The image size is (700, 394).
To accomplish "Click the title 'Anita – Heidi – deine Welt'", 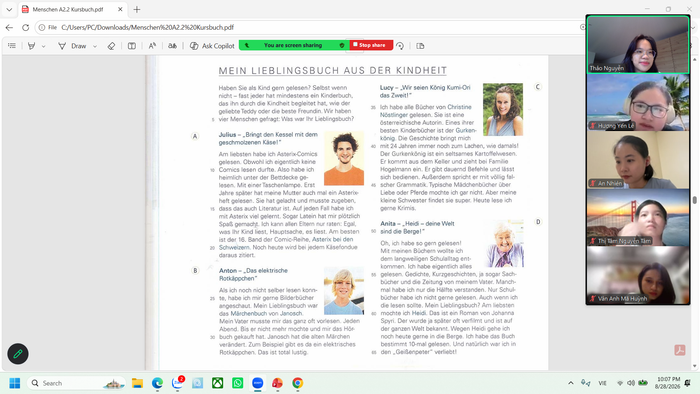I will pos(417,227).
